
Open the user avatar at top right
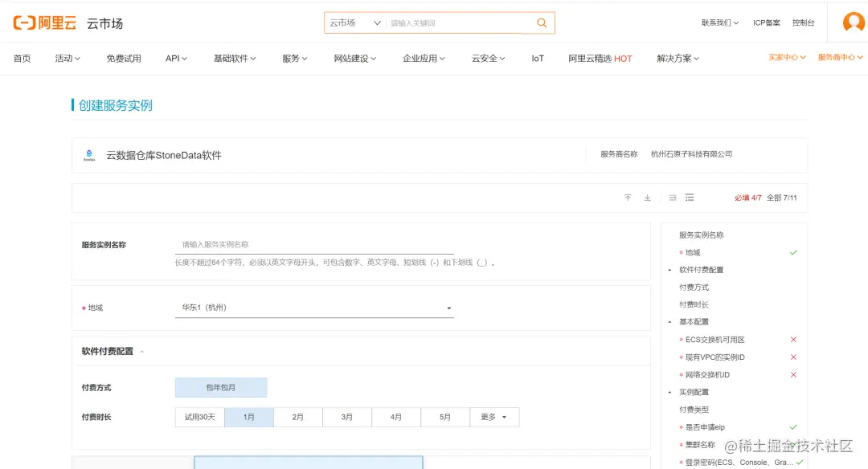click(853, 22)
